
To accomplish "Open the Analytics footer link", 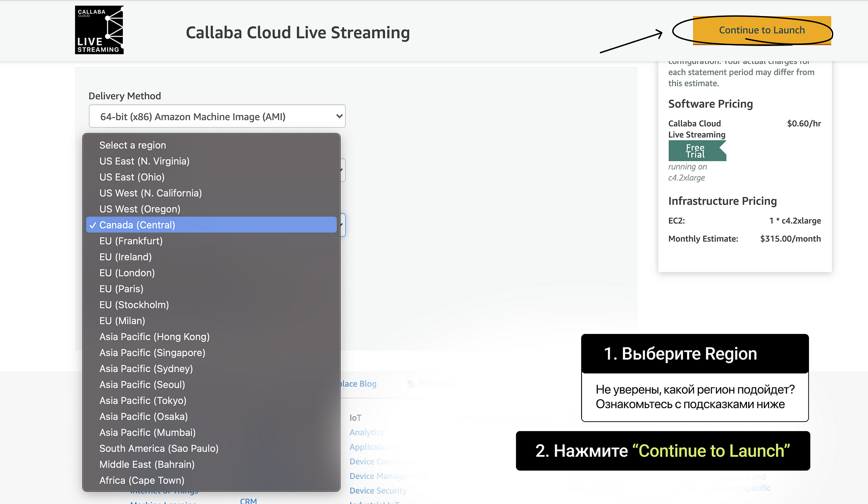I will (x=367, y=432).
